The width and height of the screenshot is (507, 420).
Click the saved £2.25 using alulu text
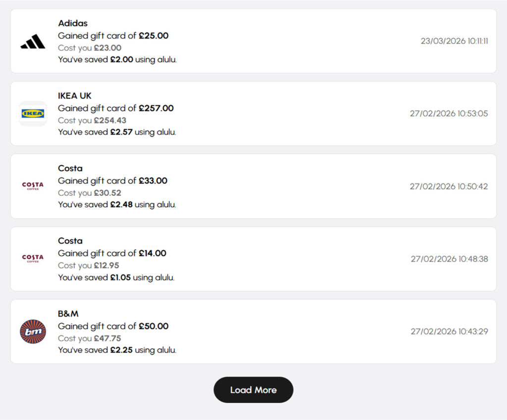pyautogui.click(x=117, y=350)
